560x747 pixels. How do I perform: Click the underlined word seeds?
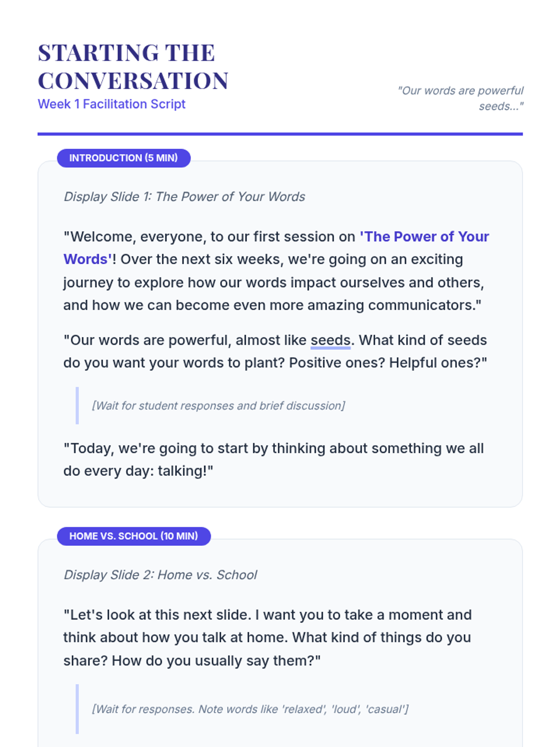point(330,340)
